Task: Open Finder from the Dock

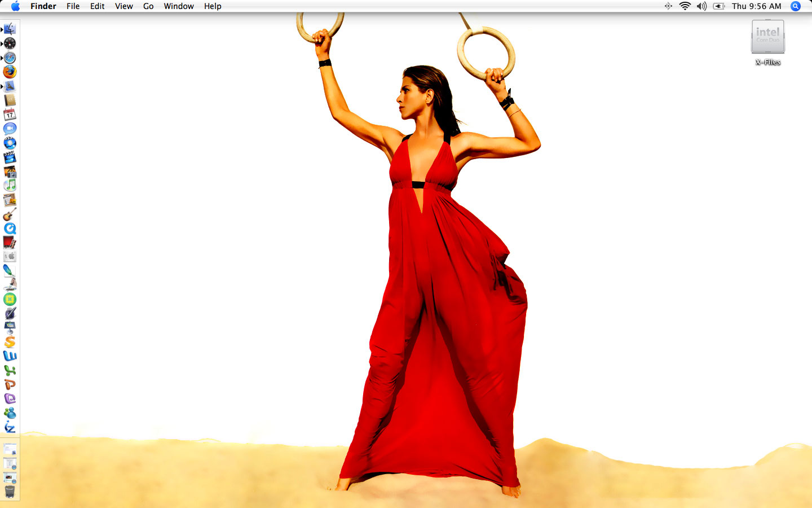Action: [10, 29]
